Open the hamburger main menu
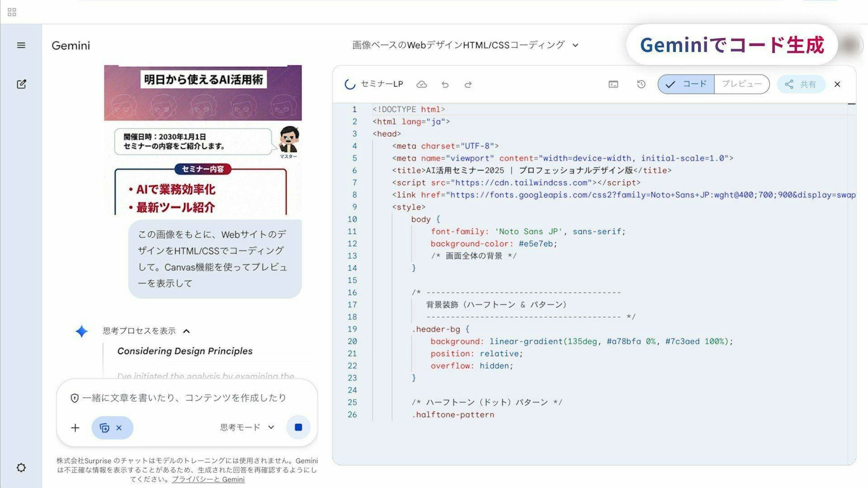The height and width of the screenshot is (488, 868). pyautogui.click(x=21, y=45)
